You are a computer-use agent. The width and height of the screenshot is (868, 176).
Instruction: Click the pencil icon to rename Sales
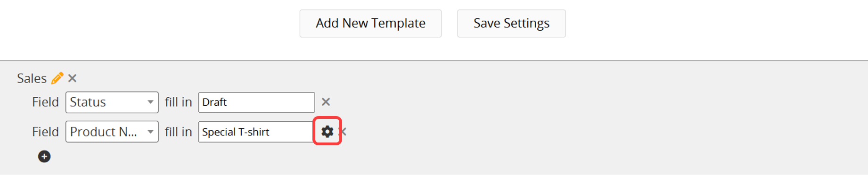pos(57,78)
